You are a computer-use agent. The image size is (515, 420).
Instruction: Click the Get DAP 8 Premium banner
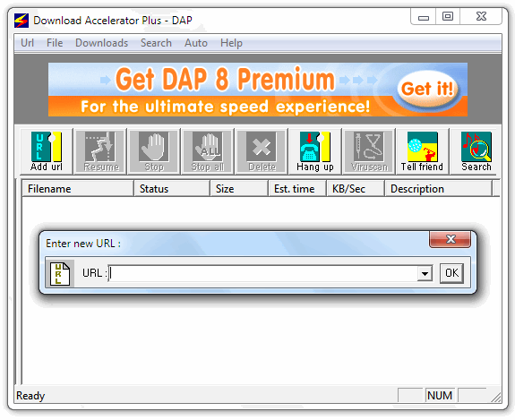pyautogui.click(x=258, y=90)
